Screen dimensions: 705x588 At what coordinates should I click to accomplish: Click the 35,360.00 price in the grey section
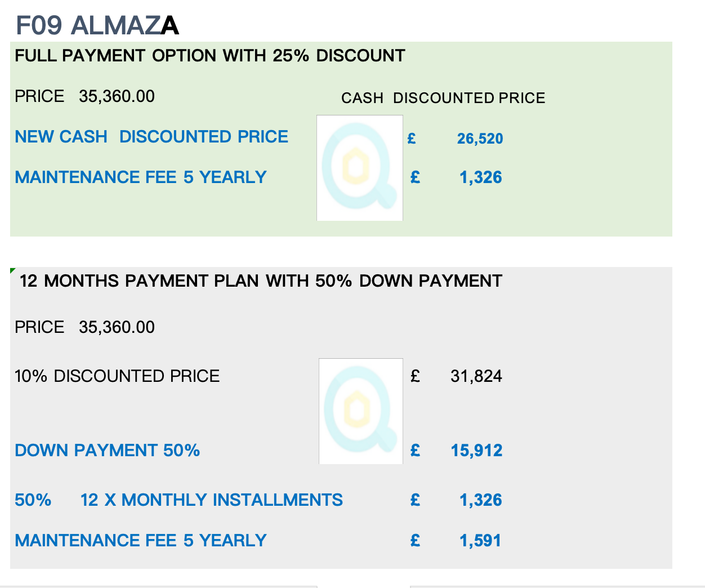coord(117,327)
